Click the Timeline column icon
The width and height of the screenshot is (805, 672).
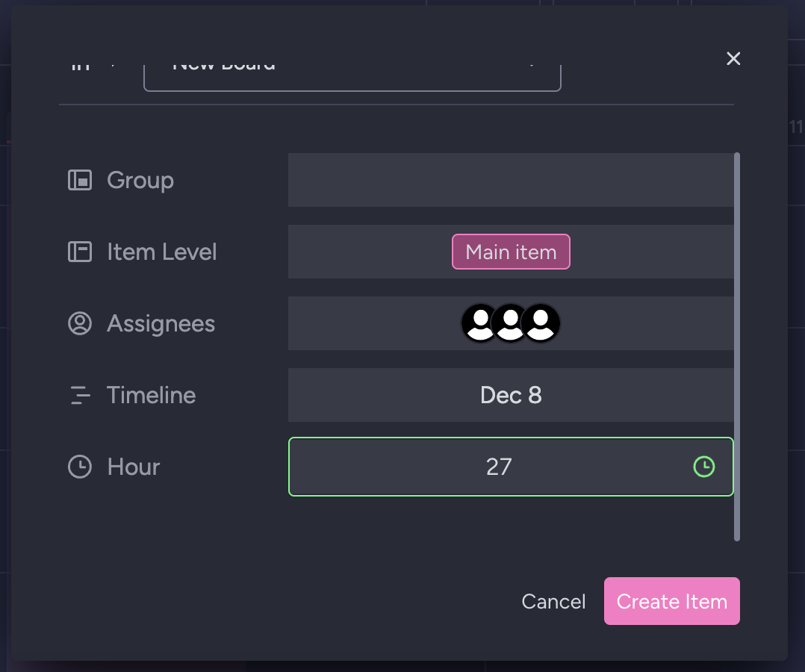[x=80, y=395]
